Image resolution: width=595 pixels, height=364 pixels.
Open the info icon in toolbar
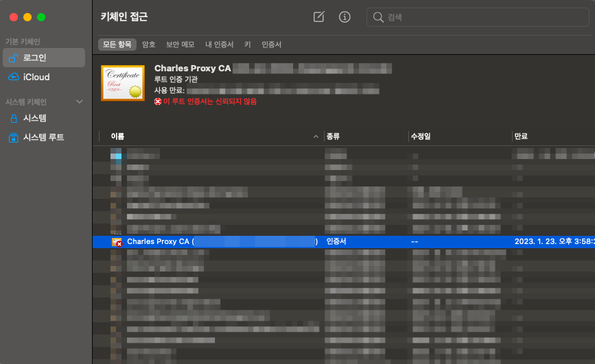click(x=345, y=16)
